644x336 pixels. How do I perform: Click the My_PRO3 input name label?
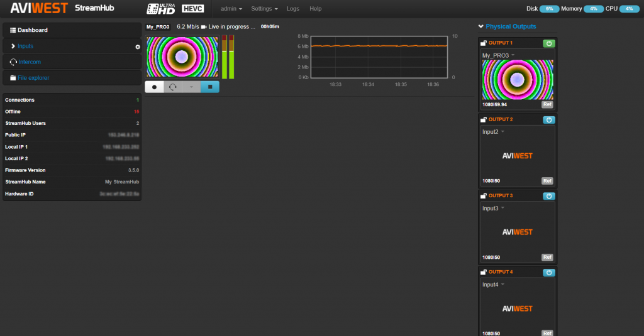pos(158,26)
